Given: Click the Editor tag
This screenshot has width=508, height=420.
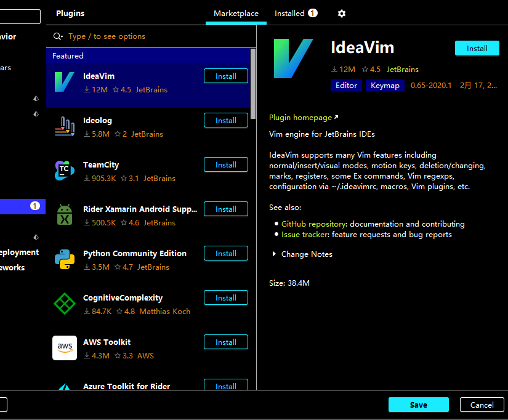Looking at the screenshot, I should [x=346, y=85].
